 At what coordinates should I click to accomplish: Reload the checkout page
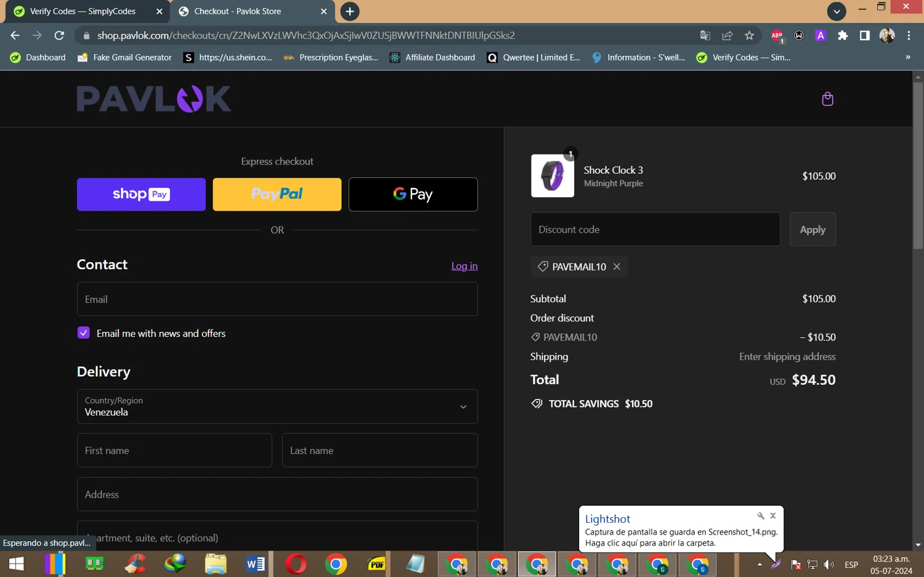coord(59,36)
